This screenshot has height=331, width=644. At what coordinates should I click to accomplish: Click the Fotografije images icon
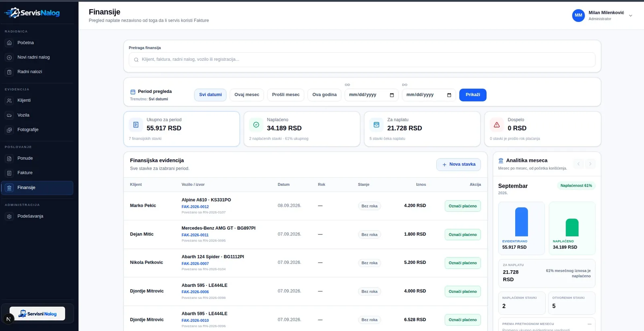(9, 130)
